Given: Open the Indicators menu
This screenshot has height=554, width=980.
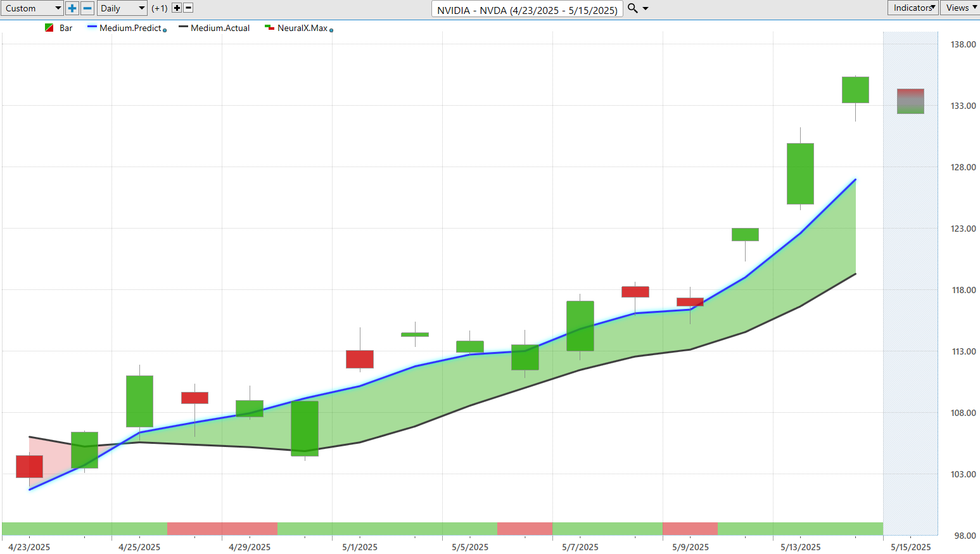Looking at the screenshot, I should (913, 8).
